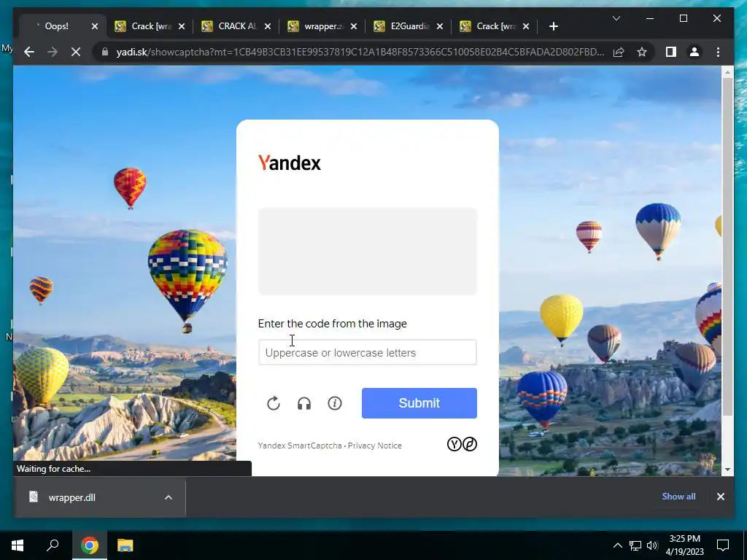Click Chrome icon in taskbar

pyautogui.click(x=89, y=545)
